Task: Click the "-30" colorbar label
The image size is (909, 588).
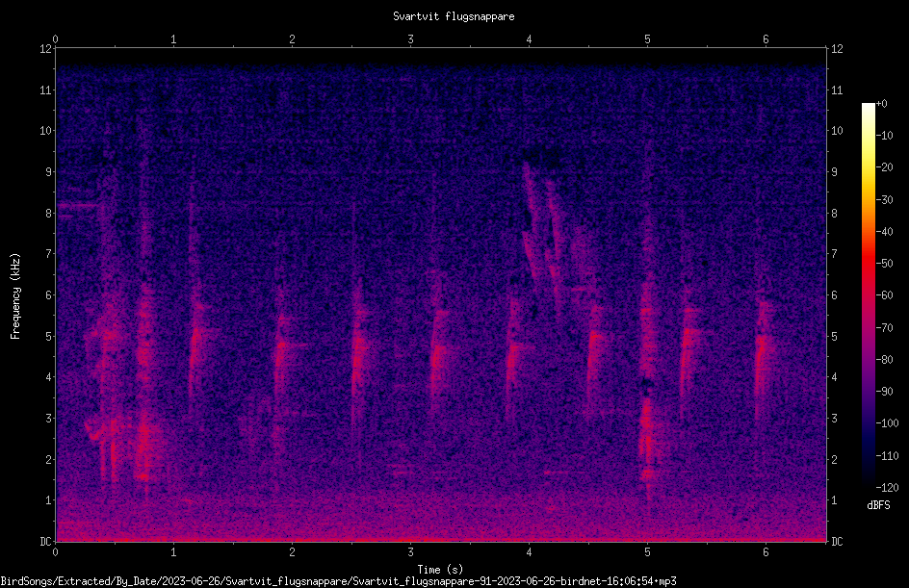Action: pos(884,200)
